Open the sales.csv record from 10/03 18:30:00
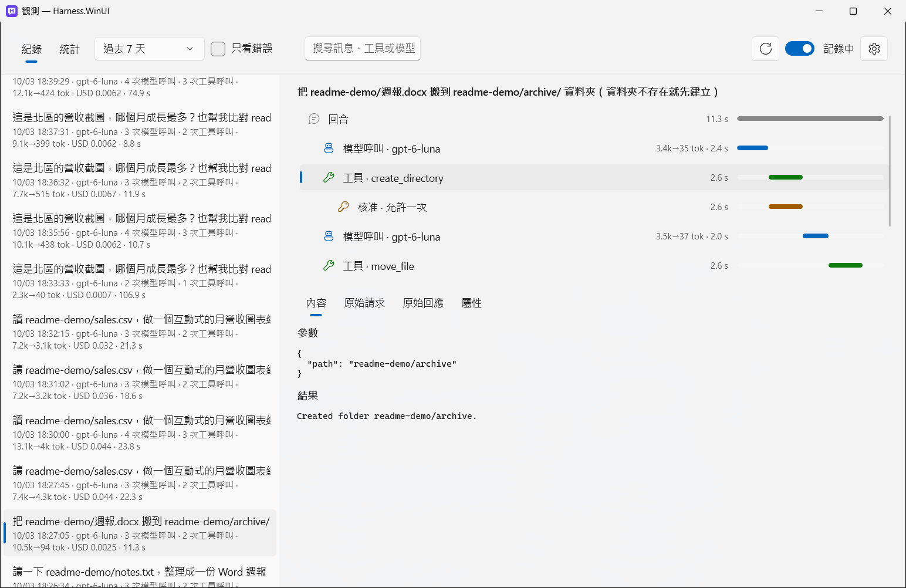Screen dimensions: 906x588 pyautogui.click(x=140, y=432)
